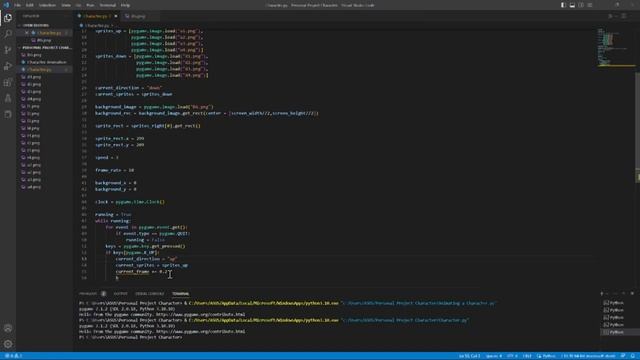Click the Character.py breadcrumb above the code
Viewport: 640px width, 360px height.
pos(97,25)
